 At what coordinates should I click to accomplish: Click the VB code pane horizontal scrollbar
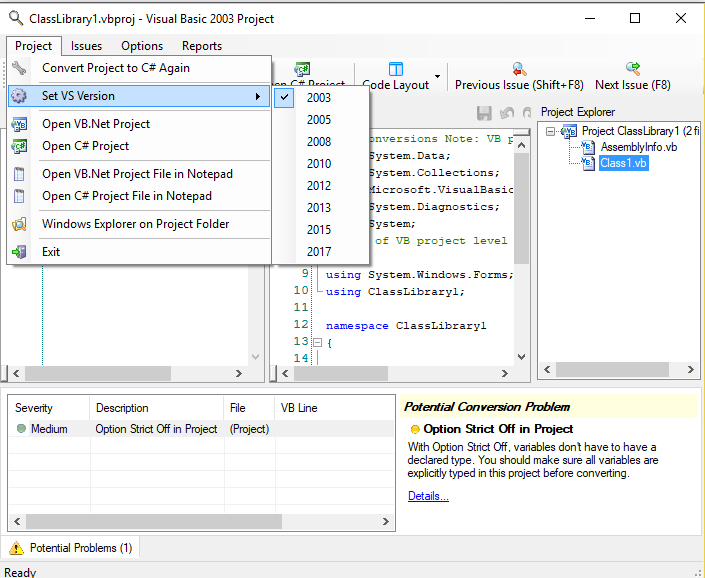[x=128, y=373]
